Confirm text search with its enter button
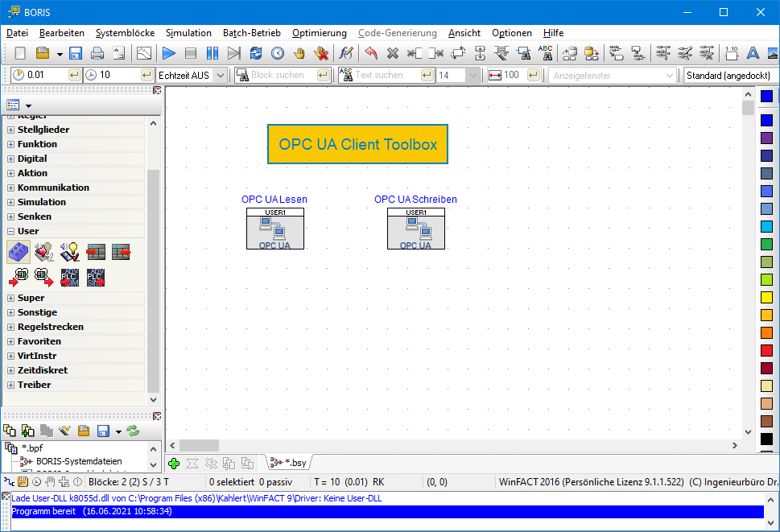 427,75
